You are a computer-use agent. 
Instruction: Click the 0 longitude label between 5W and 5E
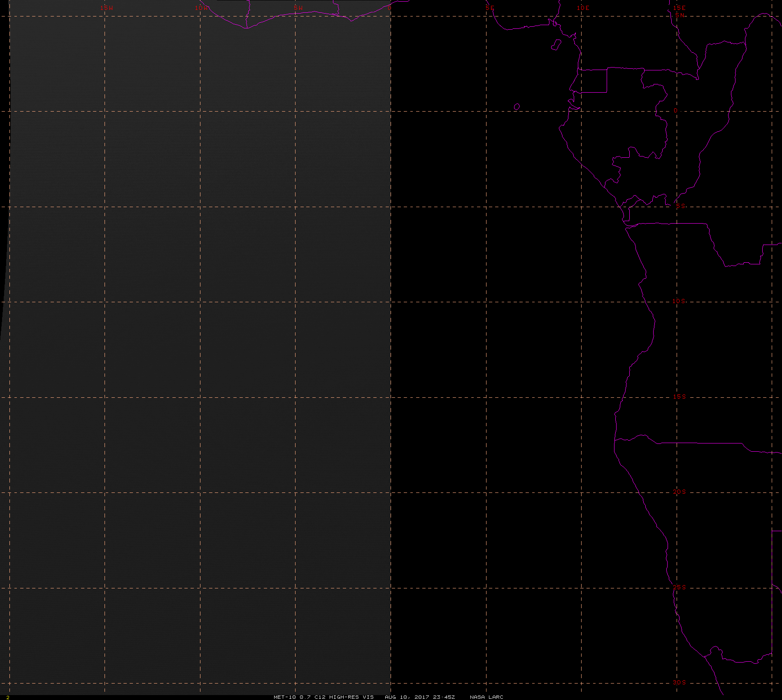tap(389, 8)
